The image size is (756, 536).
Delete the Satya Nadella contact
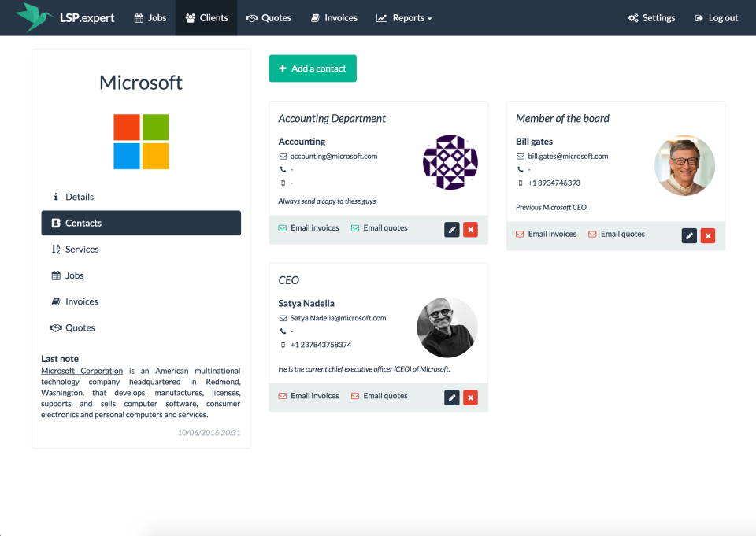tap(470, 397)
